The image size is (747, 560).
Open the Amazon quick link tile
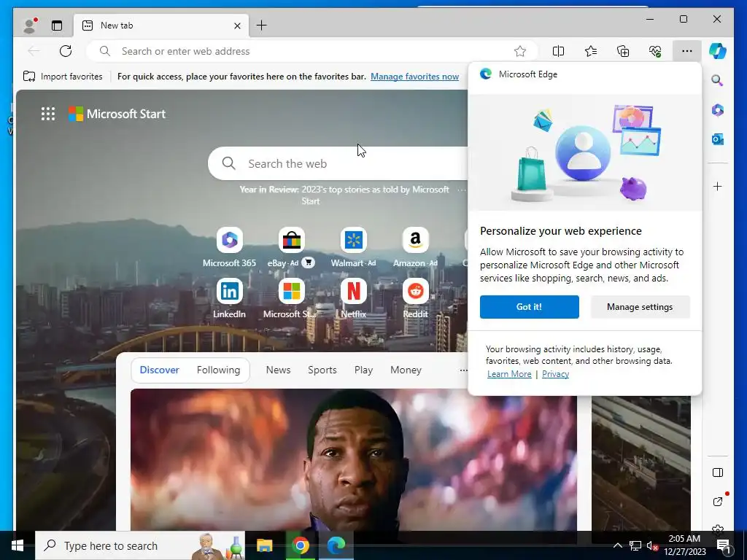click(x=415, y=247)
